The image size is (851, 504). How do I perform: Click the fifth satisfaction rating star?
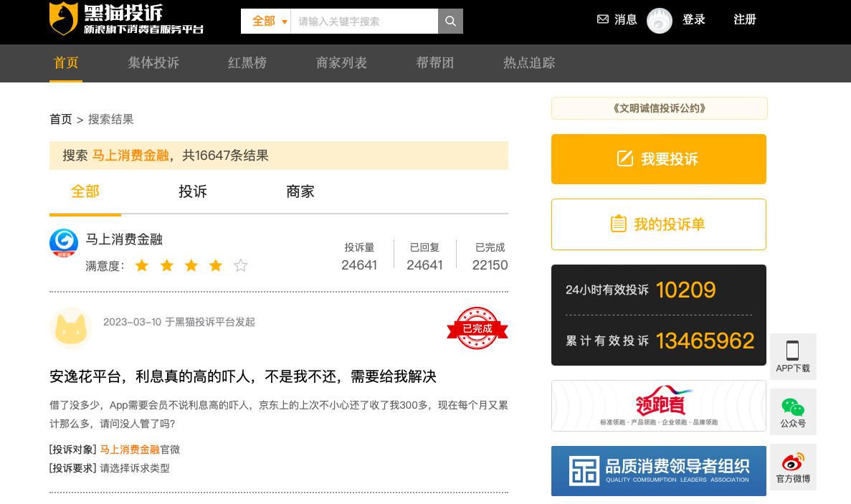[x=241, y=265]
